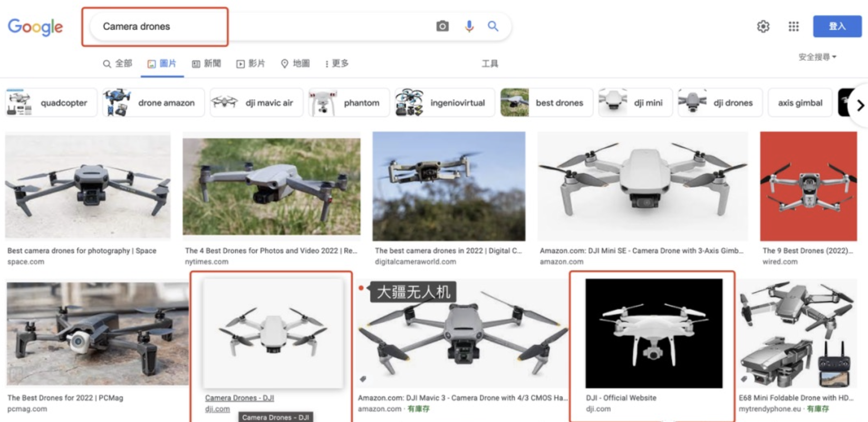
Task: Click 'The Best Drones for 2022 | PCMag'
Action: point(65,398)
